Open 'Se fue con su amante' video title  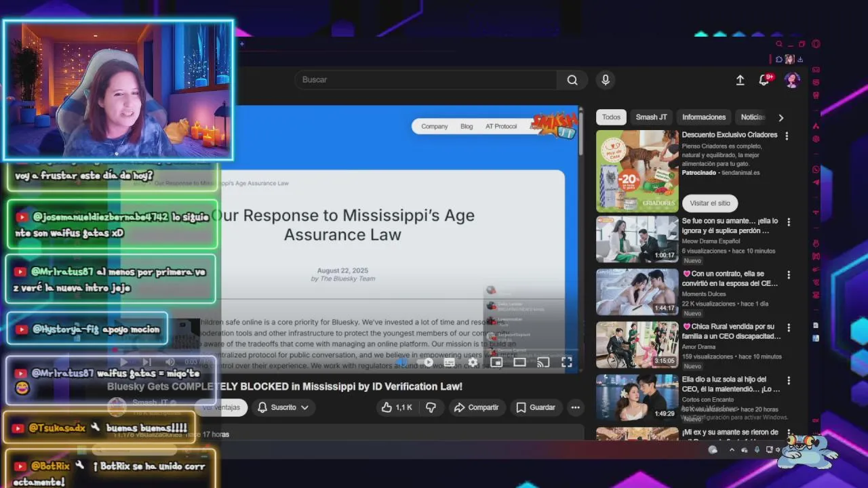pos(730,226)
